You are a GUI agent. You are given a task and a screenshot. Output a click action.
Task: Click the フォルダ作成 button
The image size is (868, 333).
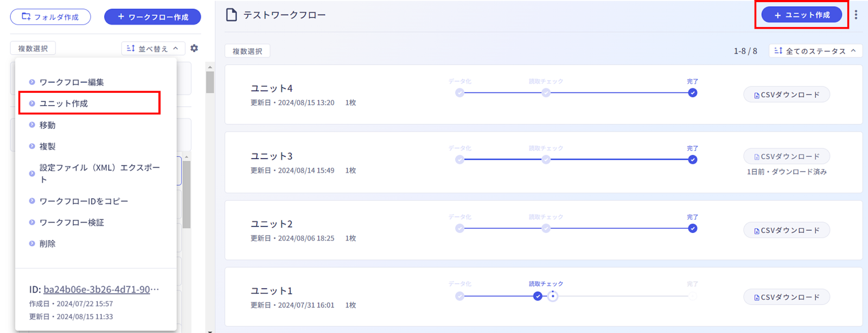pos(50,17)
